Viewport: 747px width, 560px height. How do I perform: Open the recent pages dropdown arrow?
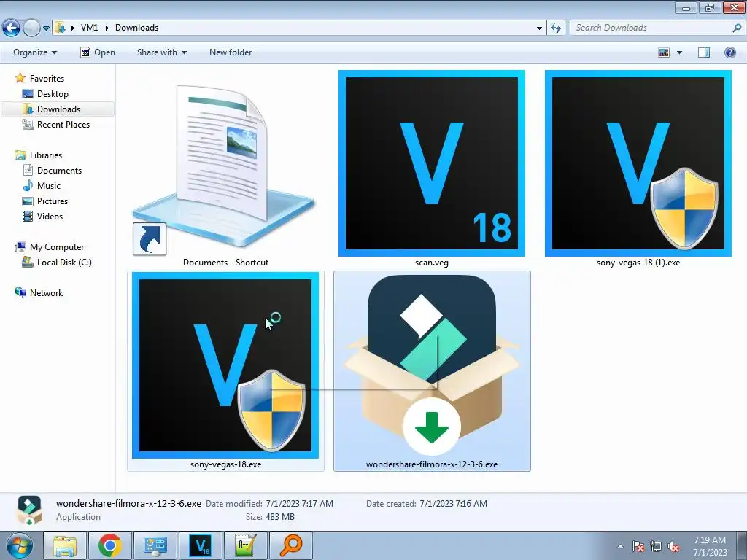[x=46, y=28]
